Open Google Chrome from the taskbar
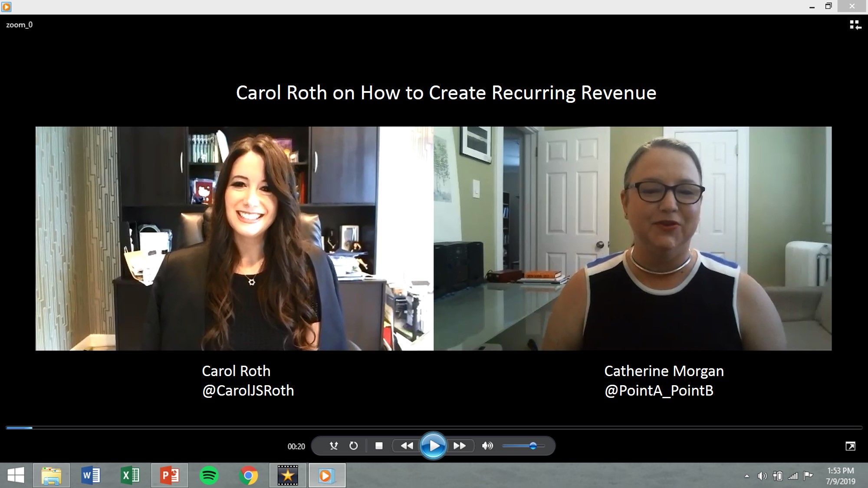868x488 pixels. pyautogui.click(x=248, y=475)
